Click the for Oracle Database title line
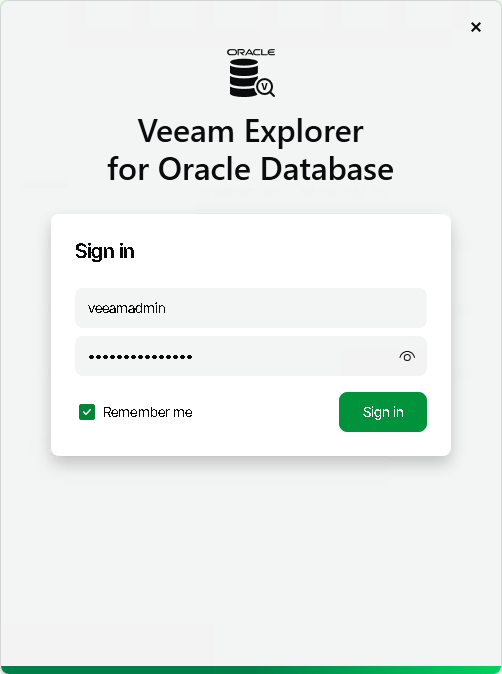502x674 pixels. pyautogui.click(x=251, y=168)
